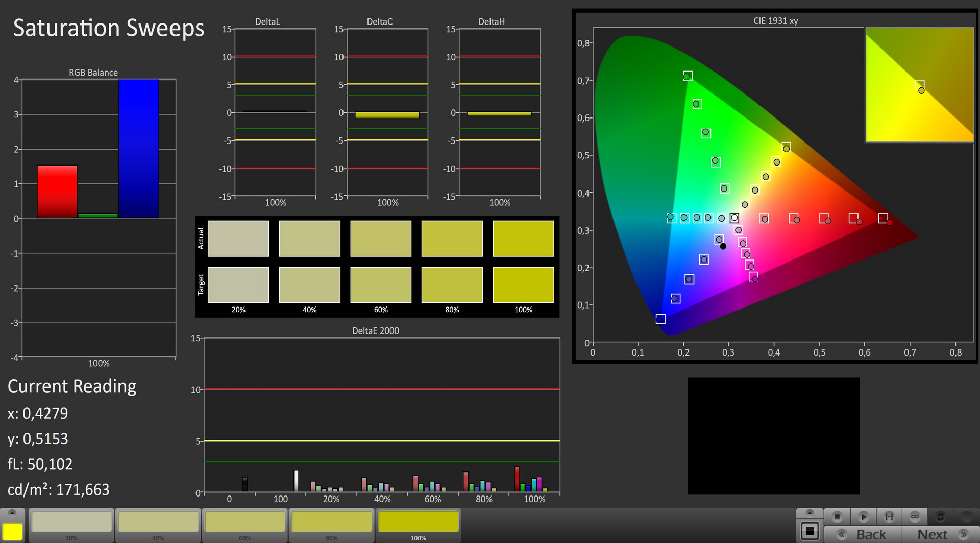
Task: Click the 100% Actual yellow patch
Action: click(x=523, y=239)
